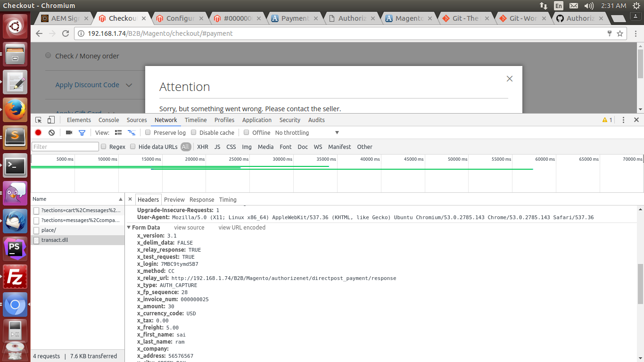Switch to the Audits tab
Screen dimensions: 644x362
click(316, 120)
